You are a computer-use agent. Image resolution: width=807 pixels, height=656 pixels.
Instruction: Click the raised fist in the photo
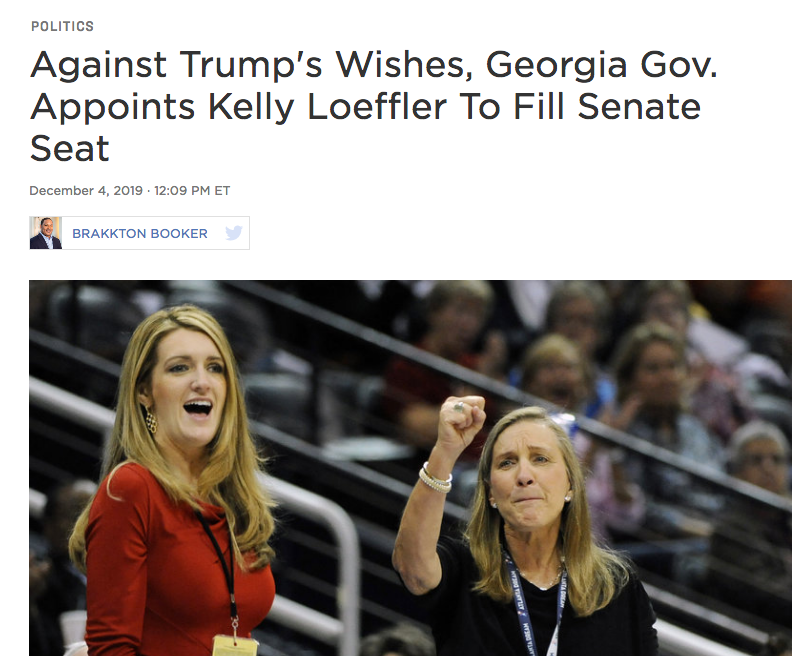tap(461, 420)
